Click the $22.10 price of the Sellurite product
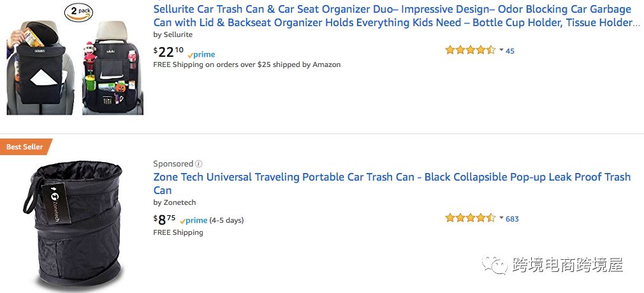The image size is (644, 293). pos(168,52)
